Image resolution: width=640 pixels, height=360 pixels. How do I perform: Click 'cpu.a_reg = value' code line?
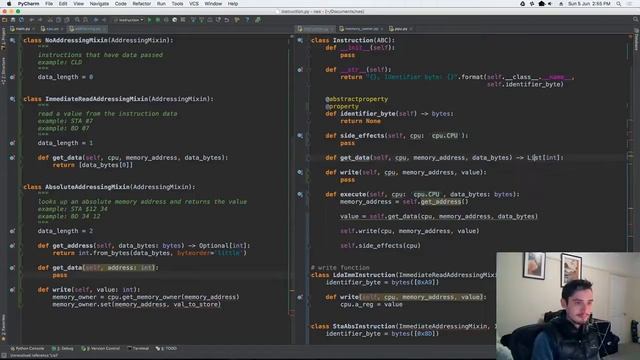click(x=371, y=304)
